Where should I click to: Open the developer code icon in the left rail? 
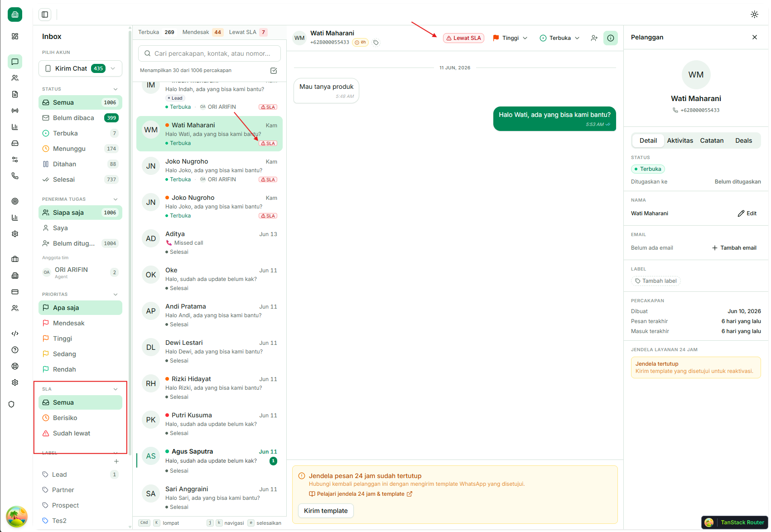point(15,334)
